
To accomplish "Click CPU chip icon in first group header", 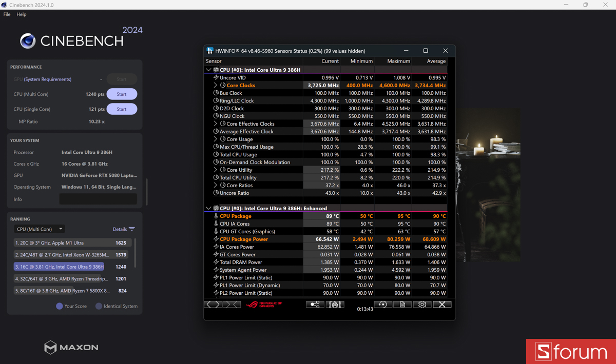I will pyautogui.click(x=216, y=70).
